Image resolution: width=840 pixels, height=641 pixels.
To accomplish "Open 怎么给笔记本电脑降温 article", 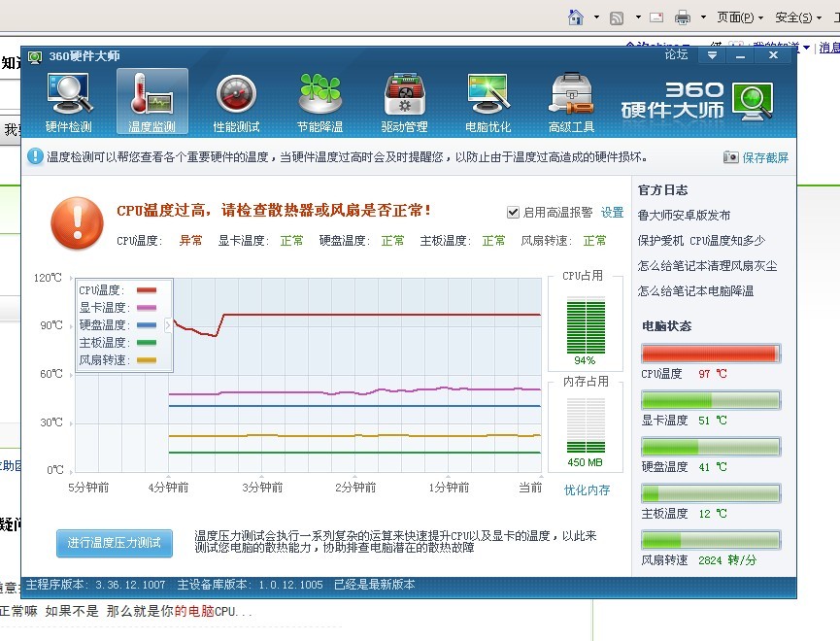I will [x=695, y=290].
